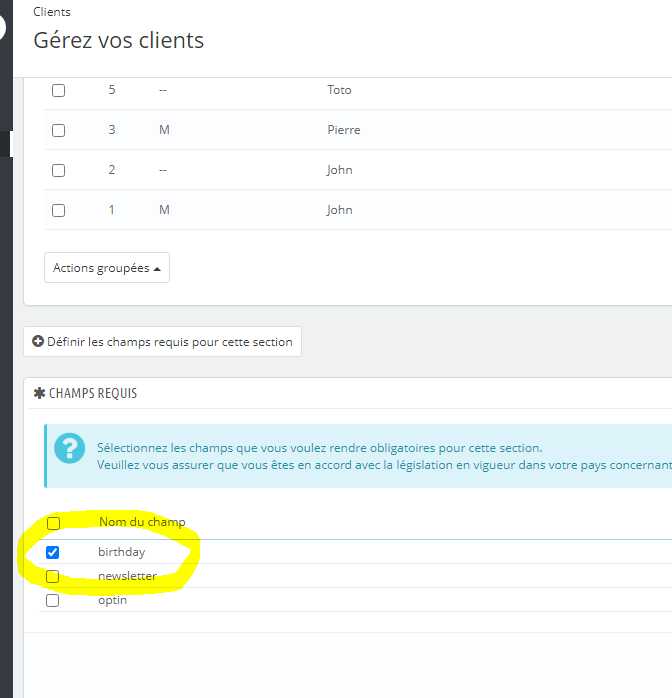Screen dimensions: 672x698
Task: Click John in row with ID 1
Action: (340, 210)
